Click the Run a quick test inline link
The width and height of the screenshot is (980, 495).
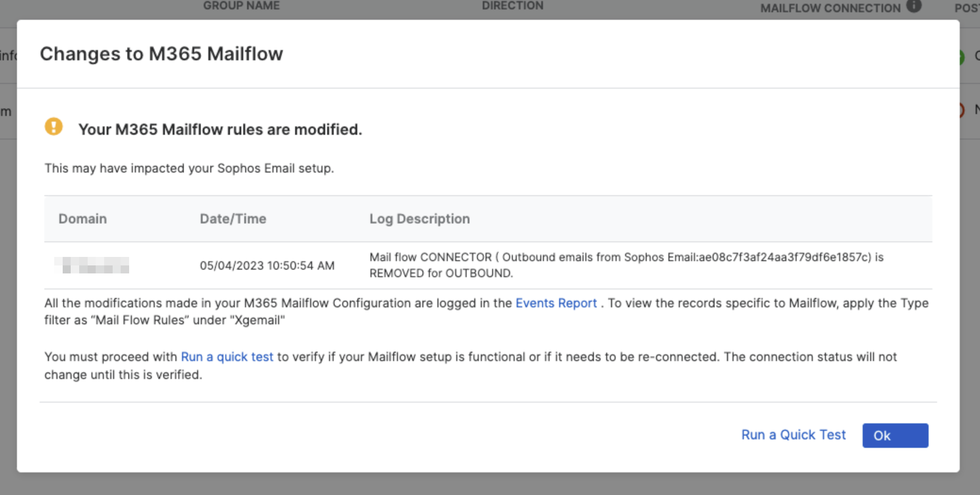[227, 357]
